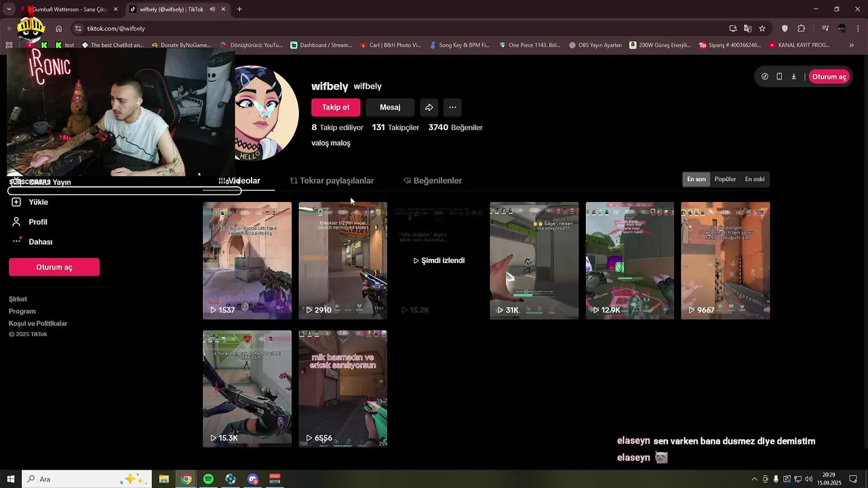
Task: Click the taskbar volume speaker icon
Action: point(808,479)
